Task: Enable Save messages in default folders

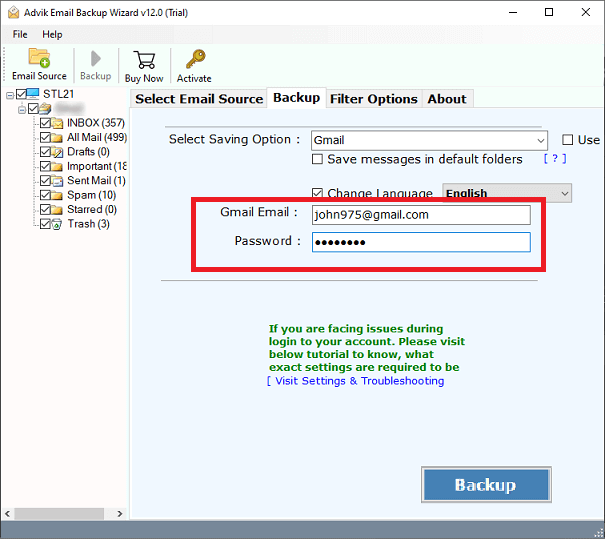Action: 317,159
